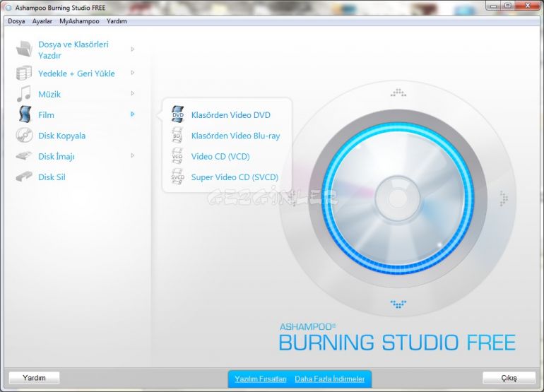Open the Daha Fazla İndirmeler link
The image size is (544, 392).
[x=330, y=379]
